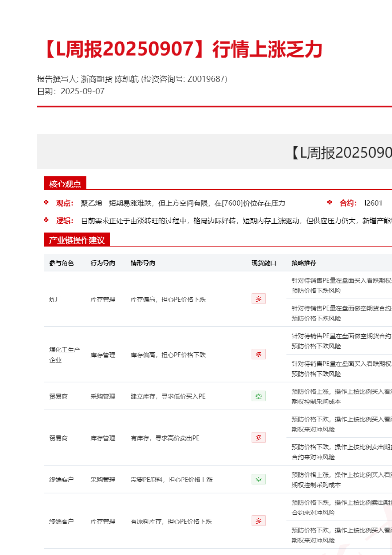The height and width of the screenshot is (555, 392).
Task: Click the 多 badge in 贸易商 库存管理 row
Action: 258,438
